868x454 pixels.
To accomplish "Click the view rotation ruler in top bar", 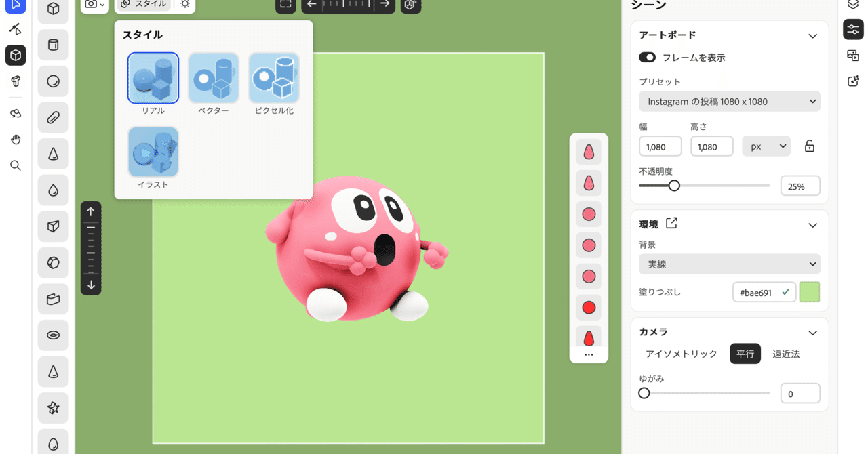I will 348,4.
